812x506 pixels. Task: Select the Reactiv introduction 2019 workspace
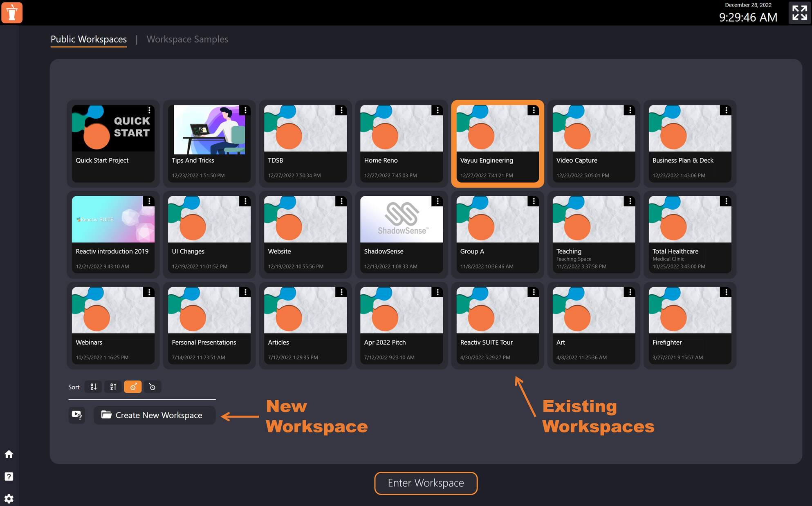pyautogui.click(x=113, y=234)
